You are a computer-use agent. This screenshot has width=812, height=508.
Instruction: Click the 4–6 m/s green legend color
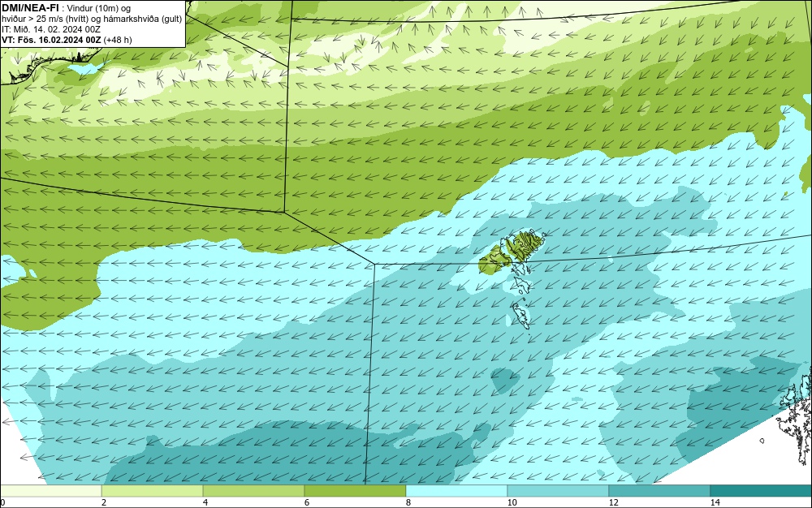[x=253, y=491]
